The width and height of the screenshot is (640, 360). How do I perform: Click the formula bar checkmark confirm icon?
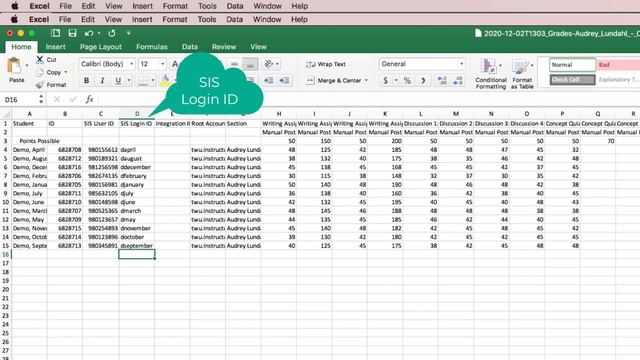point(73,99)
